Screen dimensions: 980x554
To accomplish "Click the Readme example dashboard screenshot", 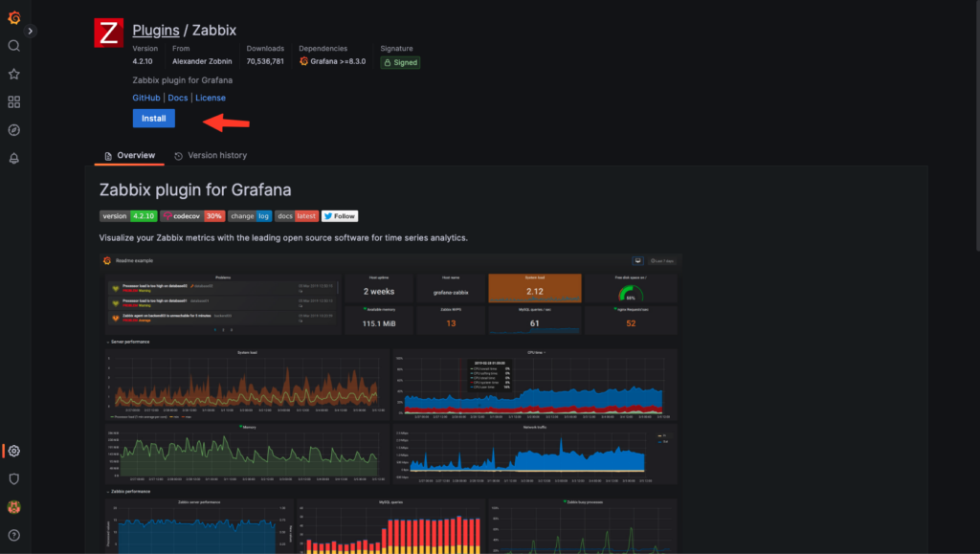I will (x=390, y=403).
